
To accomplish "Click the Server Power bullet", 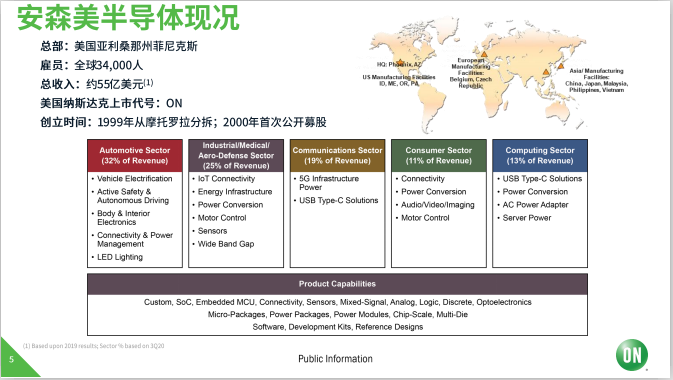I will (527, 218).
